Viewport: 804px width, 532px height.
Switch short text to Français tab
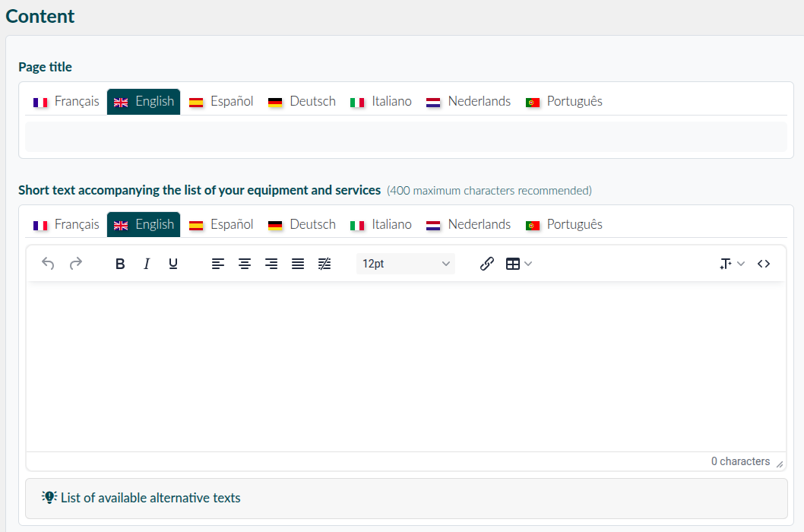(x=66, y=225)
